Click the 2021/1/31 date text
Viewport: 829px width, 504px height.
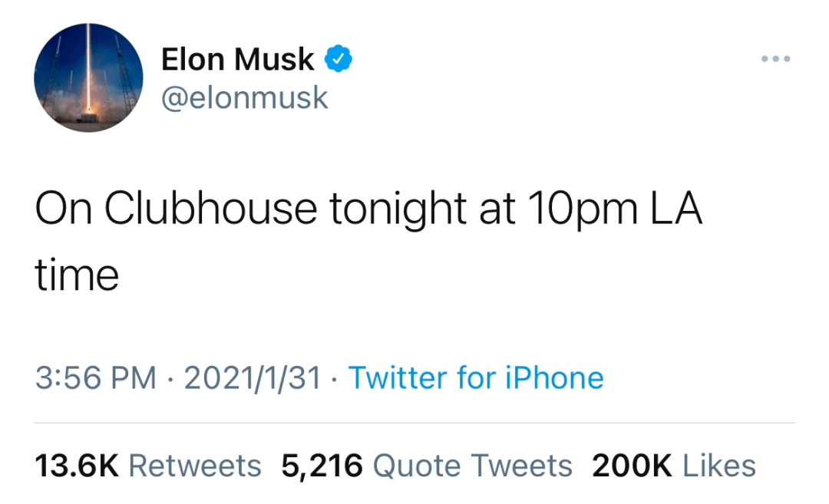tap(253, 377)
